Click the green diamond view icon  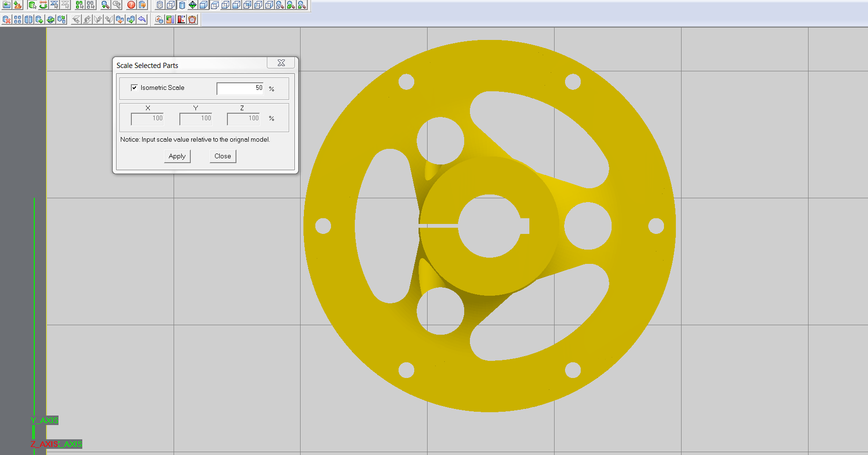point(193,5)
